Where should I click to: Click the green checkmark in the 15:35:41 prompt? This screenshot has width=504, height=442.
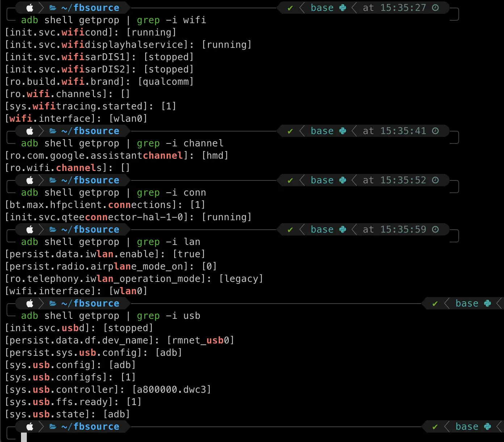pos(290,131)
